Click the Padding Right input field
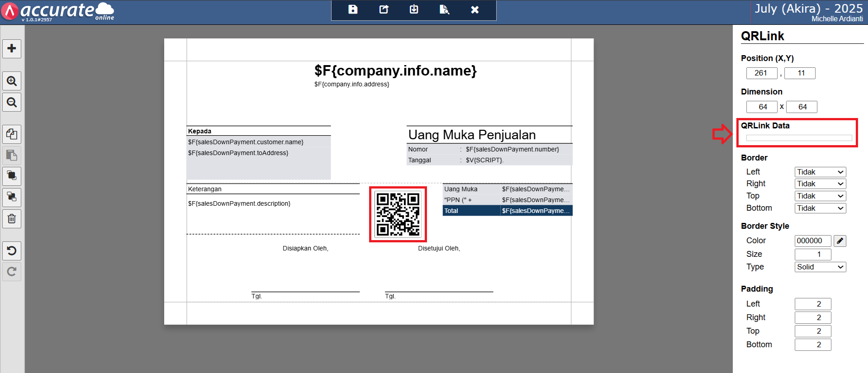 point(813,317)
